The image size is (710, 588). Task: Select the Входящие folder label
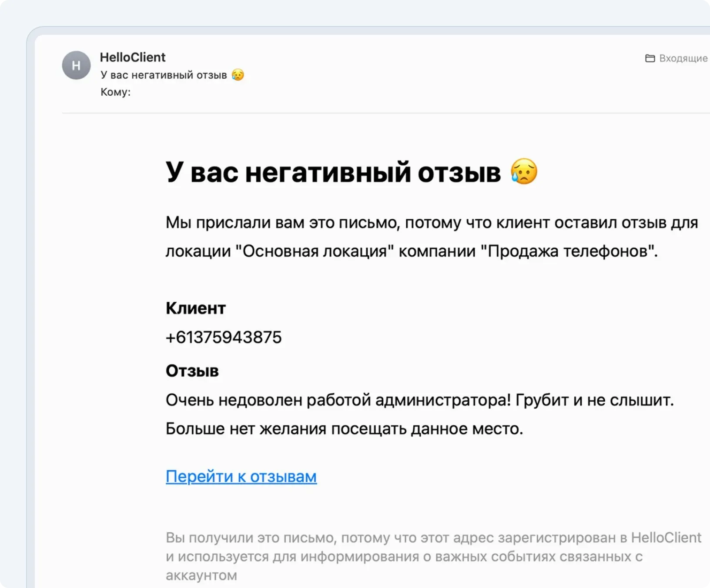point(683,58)
